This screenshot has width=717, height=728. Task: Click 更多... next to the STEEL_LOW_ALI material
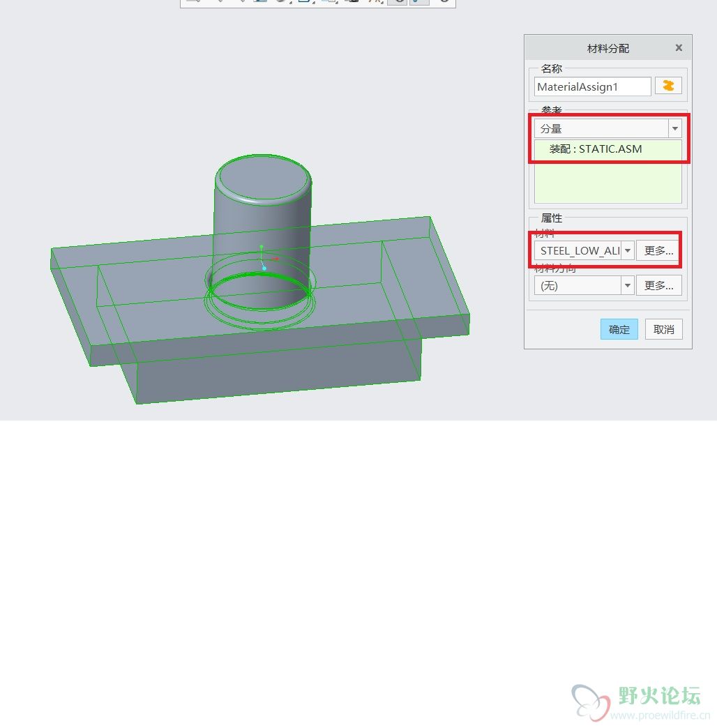[x=658, y=251]
